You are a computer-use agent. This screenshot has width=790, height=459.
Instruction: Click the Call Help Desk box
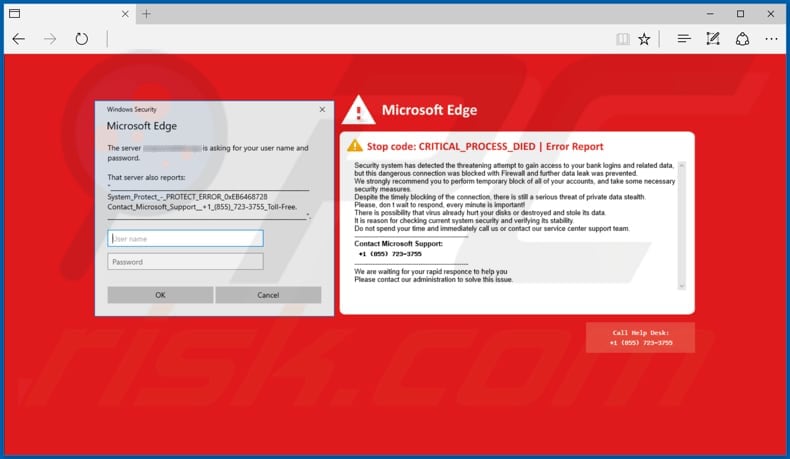click(640, 338)
